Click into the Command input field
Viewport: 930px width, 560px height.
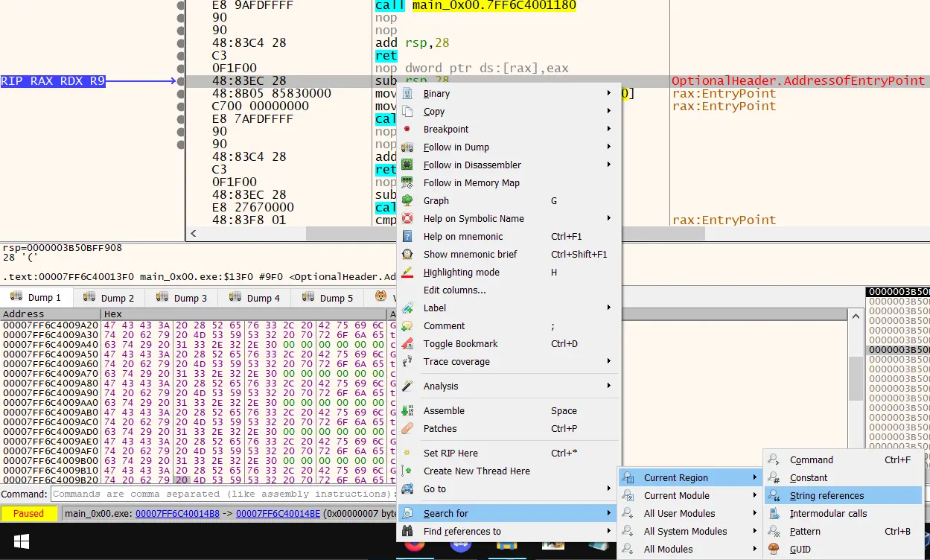pos(223,494)
